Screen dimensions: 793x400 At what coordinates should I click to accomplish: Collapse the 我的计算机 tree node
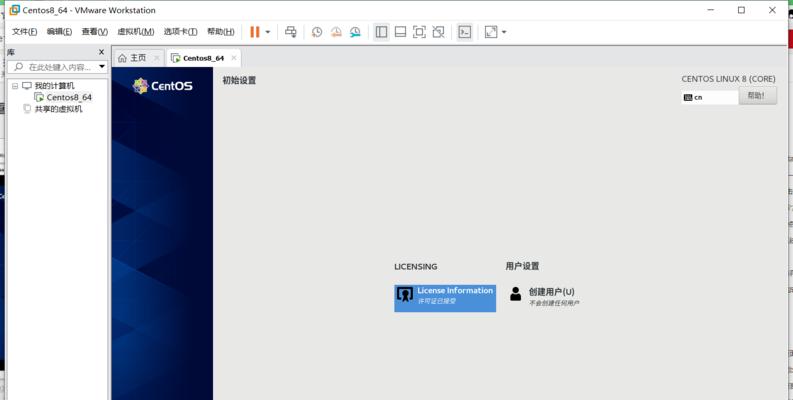pyautogui.click(x=15, y=86)
